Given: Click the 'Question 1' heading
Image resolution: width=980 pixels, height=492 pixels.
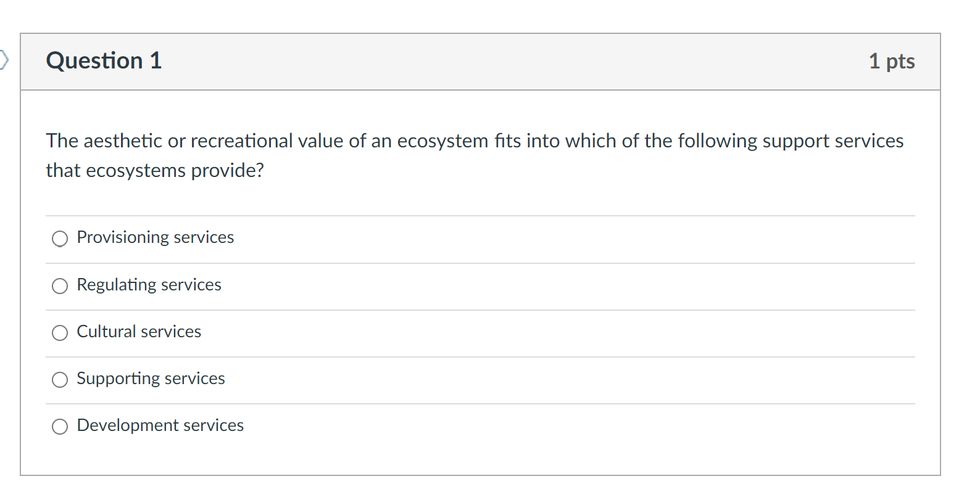Looking at the screenshot, I should click(x=104, y=60).
